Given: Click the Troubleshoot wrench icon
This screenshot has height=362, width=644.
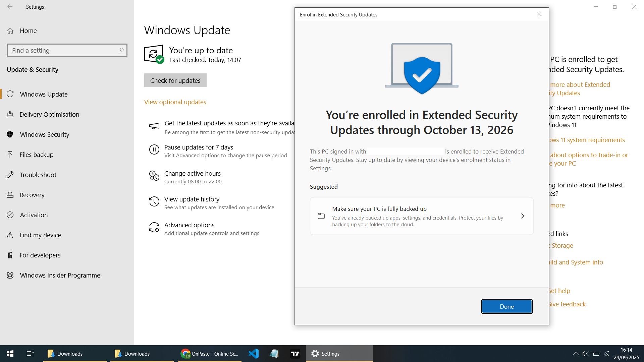Looking at the screenshot, I should pyautogui.click(x=10, y=175).
